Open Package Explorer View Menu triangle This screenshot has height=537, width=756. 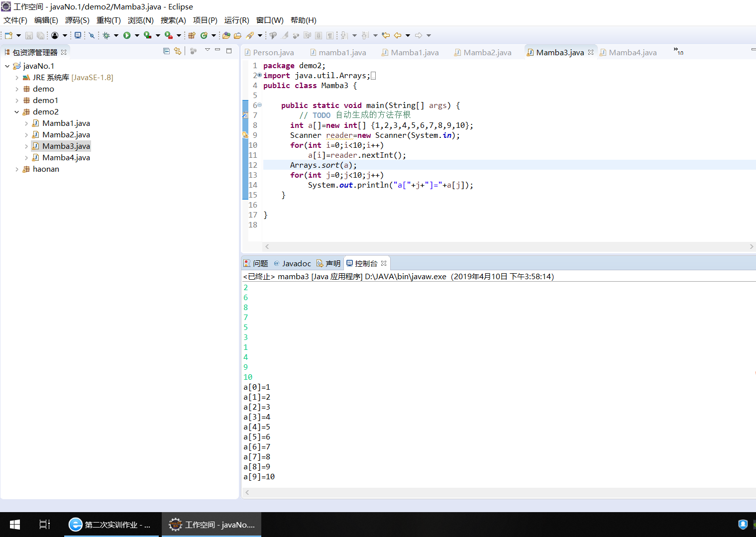coord(208,50)
